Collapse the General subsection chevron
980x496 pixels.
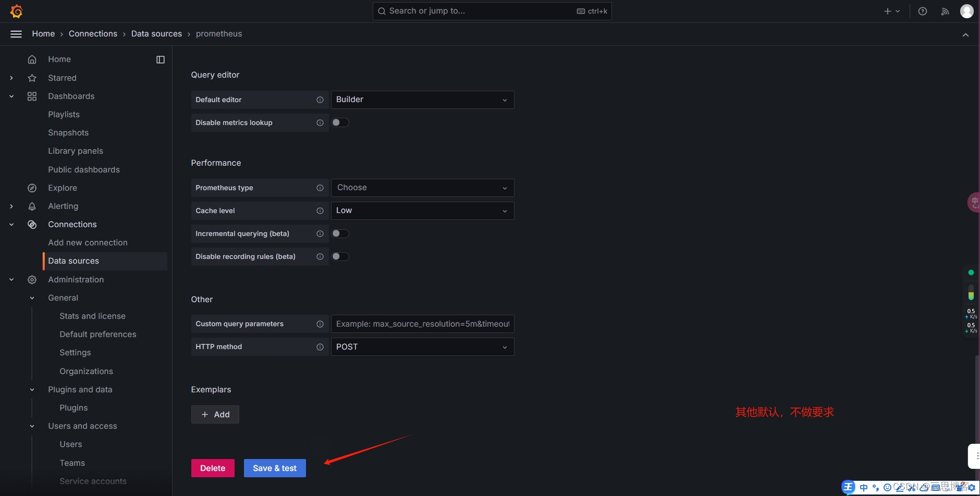32,298
